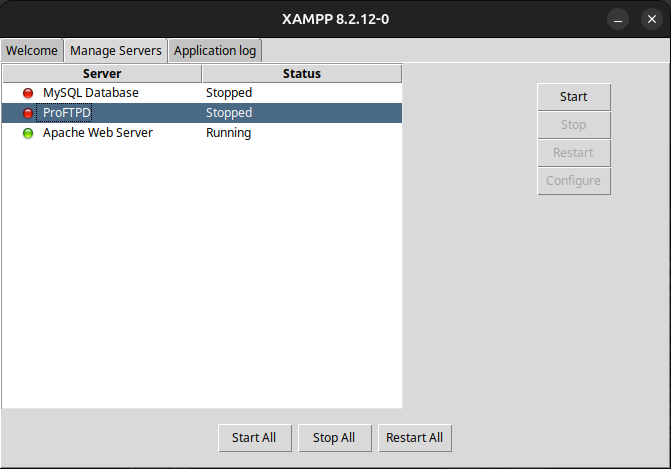Select the Manage Servers tab
Screen dimensions: 671x469
click(x=115, y=51)
